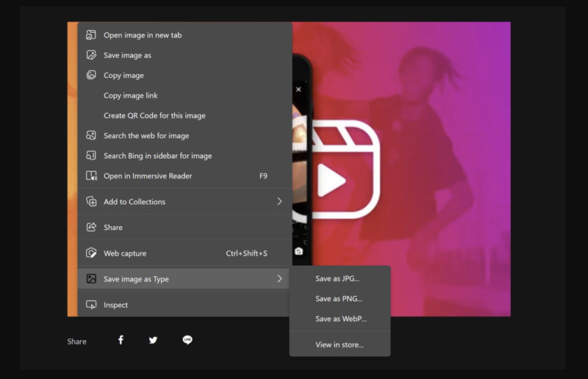Screen dimensions: 588x379
Task: Click the Twitter share icon
Action: pos(153,340)
